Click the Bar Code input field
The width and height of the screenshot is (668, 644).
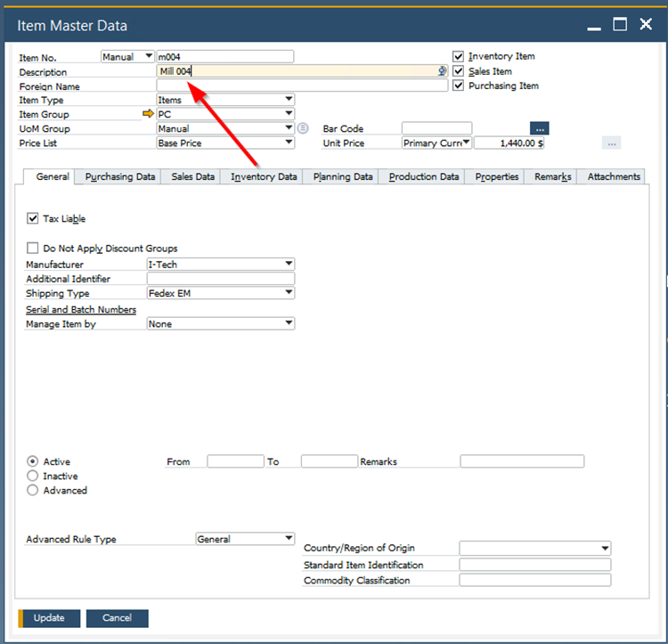(x=436, y=128)
